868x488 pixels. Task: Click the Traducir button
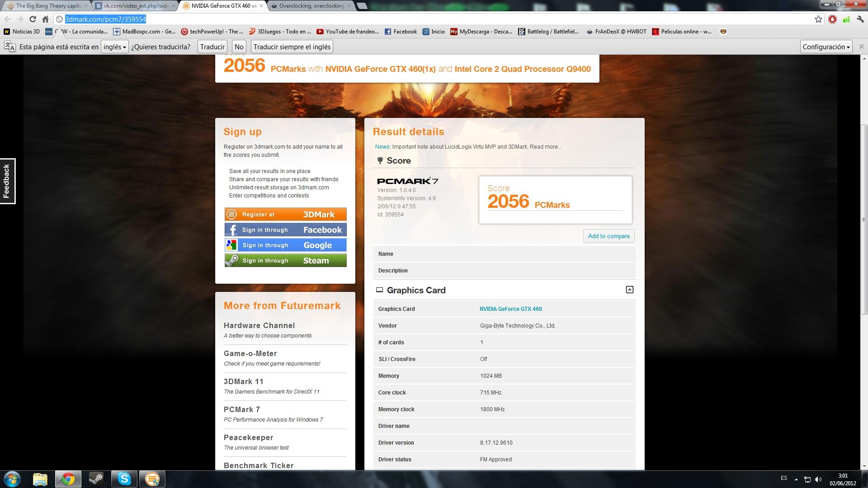212,47
